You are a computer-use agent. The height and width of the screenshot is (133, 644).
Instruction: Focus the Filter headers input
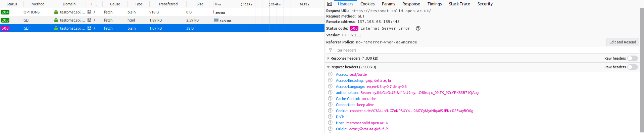point(482,50)
